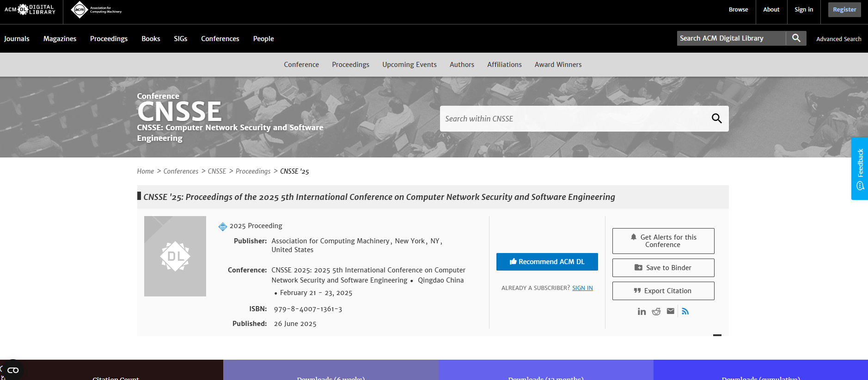Open the Journals menu
868x380 pixels.
point(17,39)
